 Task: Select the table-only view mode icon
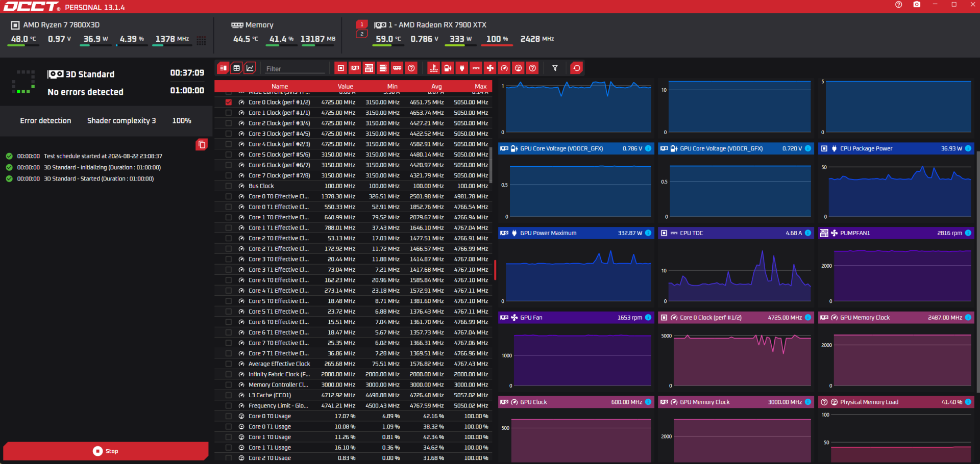pyautogui.click(x=236, y=68)
